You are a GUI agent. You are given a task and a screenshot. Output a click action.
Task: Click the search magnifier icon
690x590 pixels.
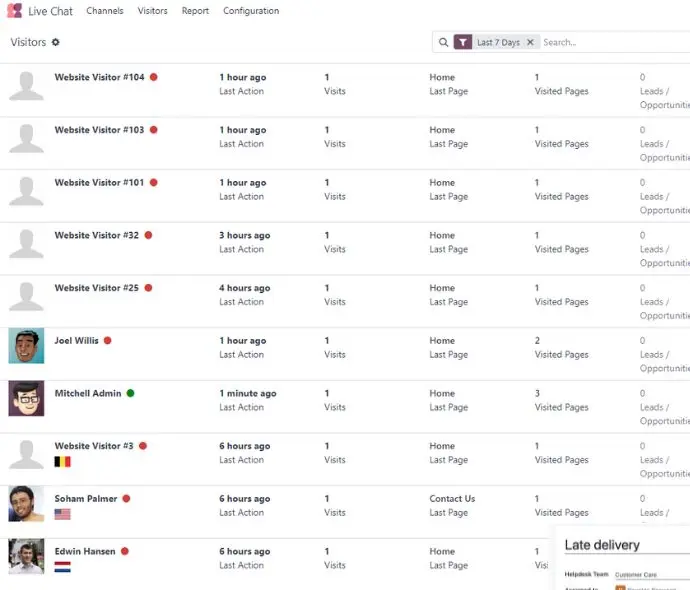pos(444,42)
